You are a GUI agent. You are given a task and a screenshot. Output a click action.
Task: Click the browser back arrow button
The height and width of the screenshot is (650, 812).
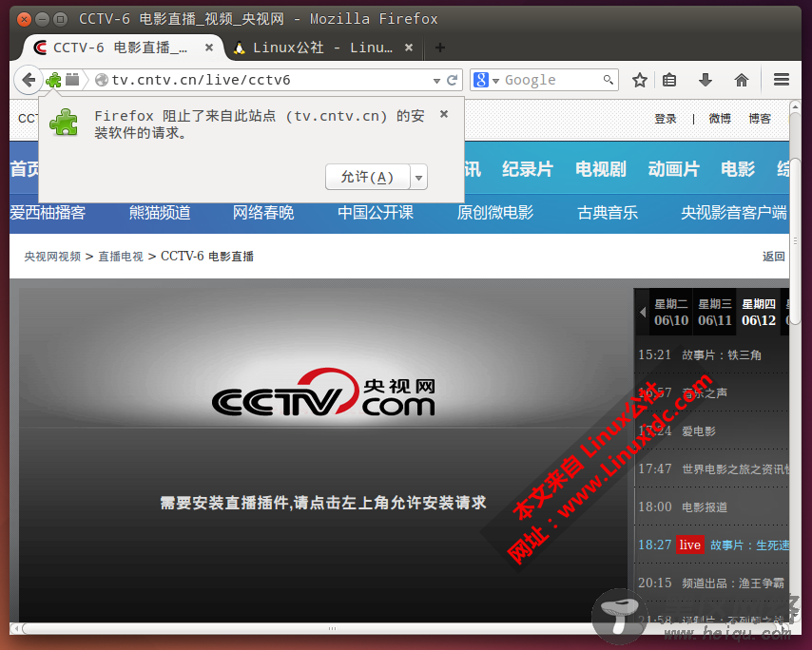(29, 80)
